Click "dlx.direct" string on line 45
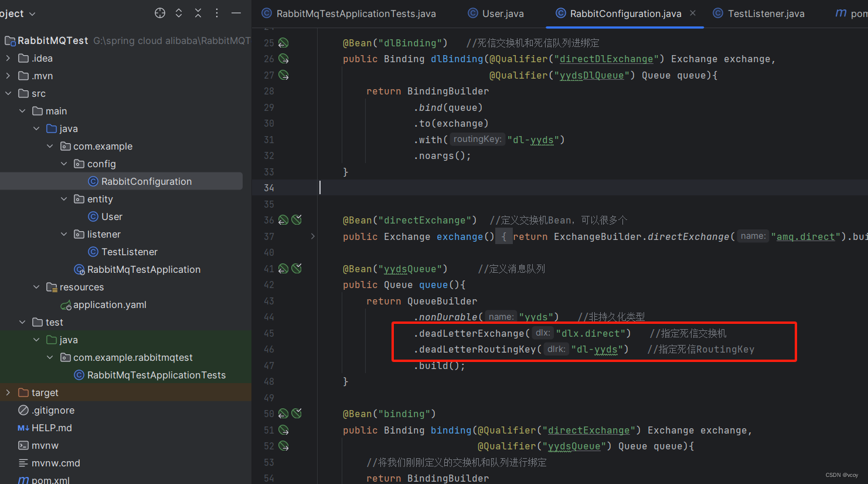868x484 pixels. (x=591, y=333)
